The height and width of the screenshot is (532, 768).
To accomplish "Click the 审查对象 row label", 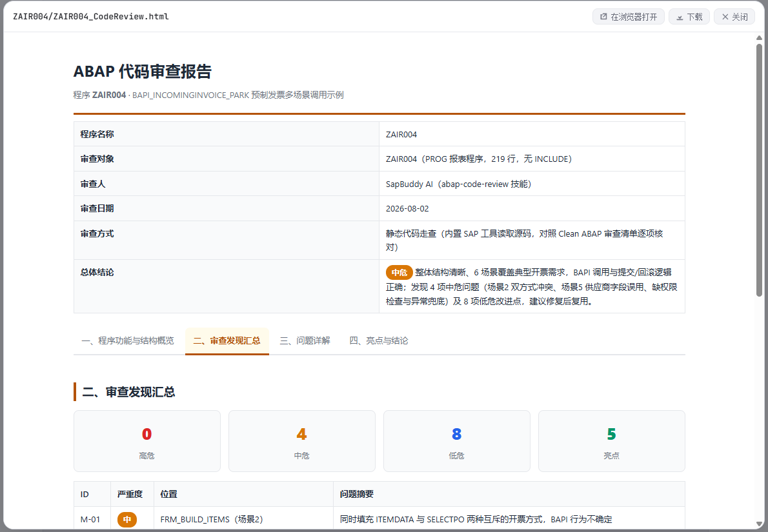I will point(97,159).
